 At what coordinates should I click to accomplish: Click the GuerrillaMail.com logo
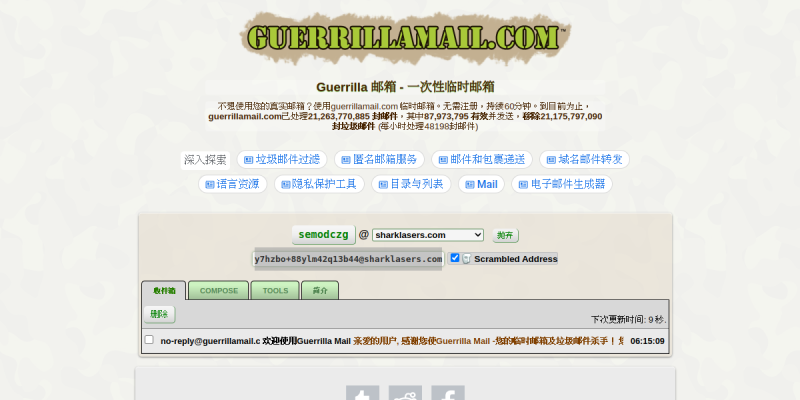pos(405,37)
